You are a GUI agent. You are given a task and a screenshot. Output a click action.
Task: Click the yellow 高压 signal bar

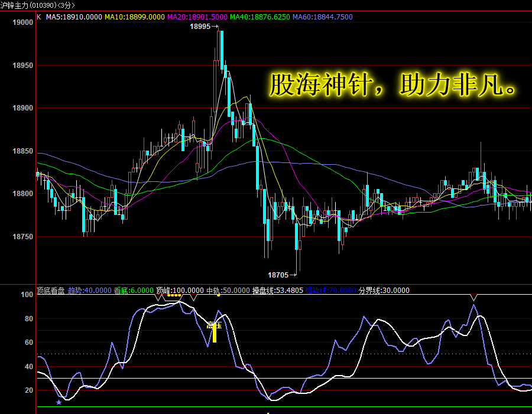215,334
